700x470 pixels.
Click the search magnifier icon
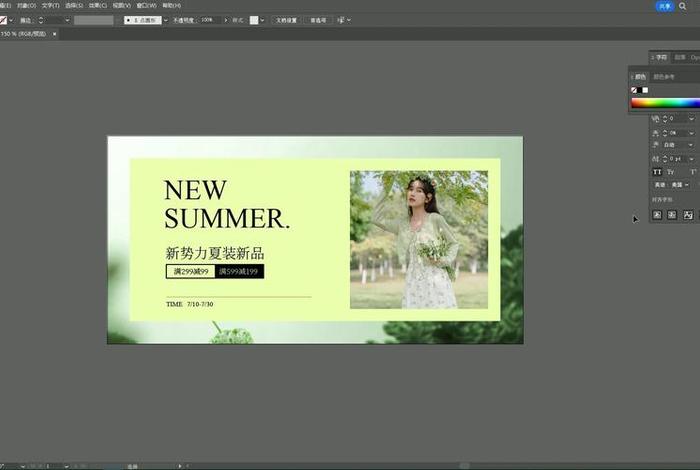(x=683, y=6)
